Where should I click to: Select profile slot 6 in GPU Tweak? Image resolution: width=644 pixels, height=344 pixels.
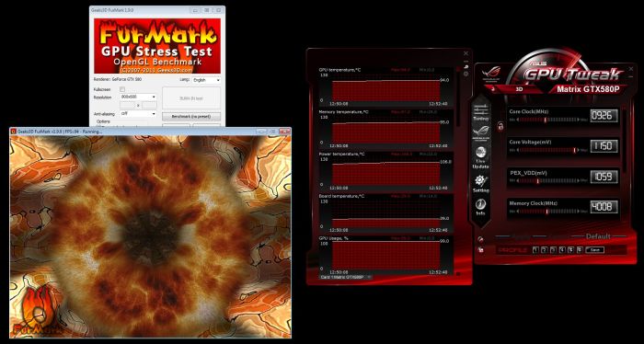point(580,249)
